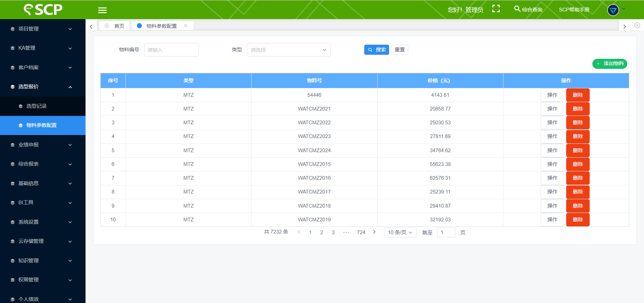Open 选型记录 submenu item
The width and height of the screenshot is (644, 303).
43,106
